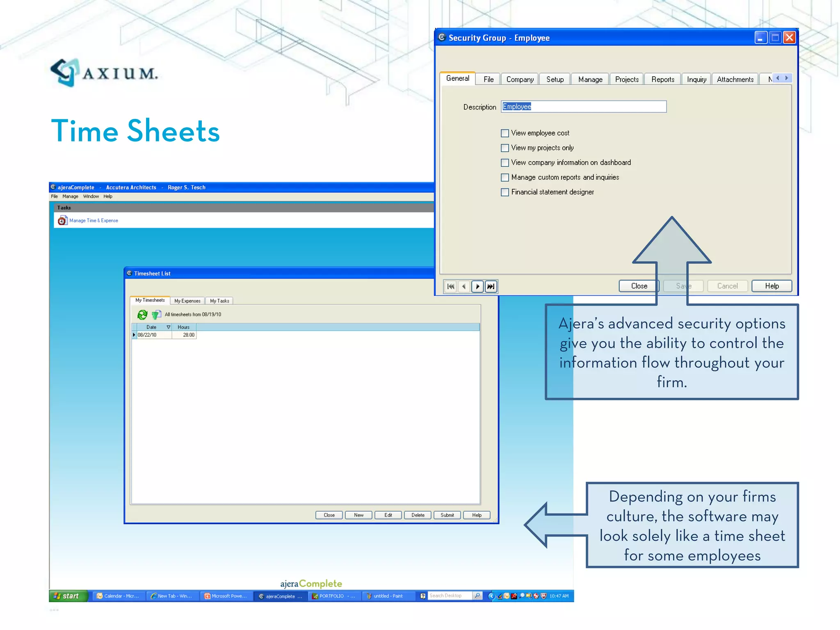The height and width of the screenshot is (630, 840).
Task: Open the Projects security tab
Action: tap(626, 79)
